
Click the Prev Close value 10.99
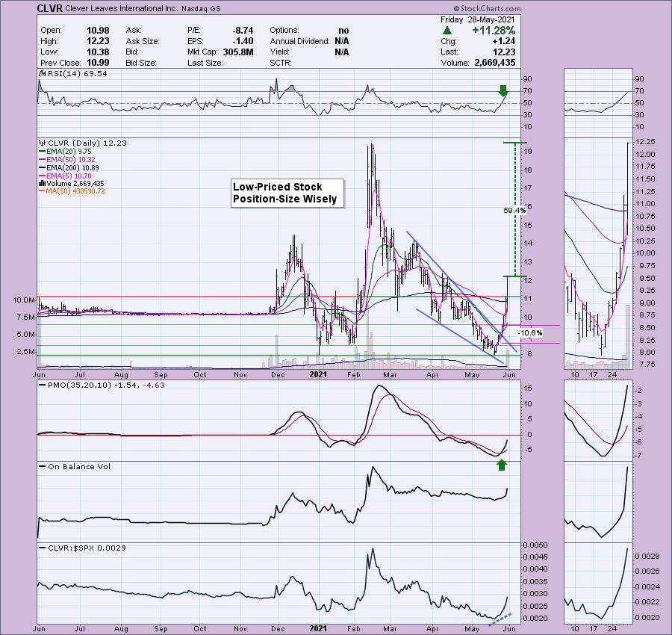point(98,63)
